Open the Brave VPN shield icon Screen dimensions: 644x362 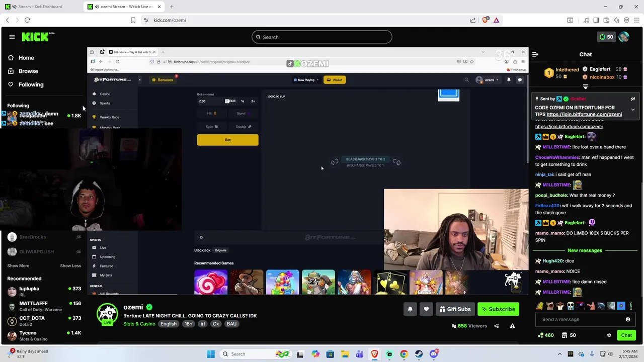tap(626, 20)
